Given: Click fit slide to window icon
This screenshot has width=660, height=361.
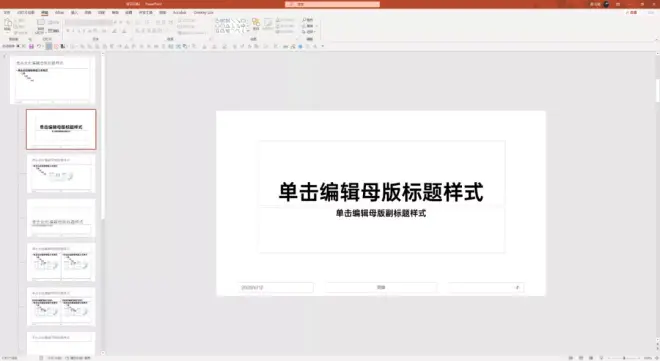Looking at the screenshot, I should tap(657, 358).
